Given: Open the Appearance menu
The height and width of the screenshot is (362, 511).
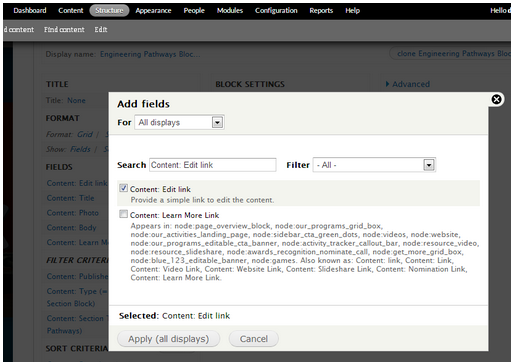Looking at the screenshot, I should pyautogui.click(x=153, y=11).
